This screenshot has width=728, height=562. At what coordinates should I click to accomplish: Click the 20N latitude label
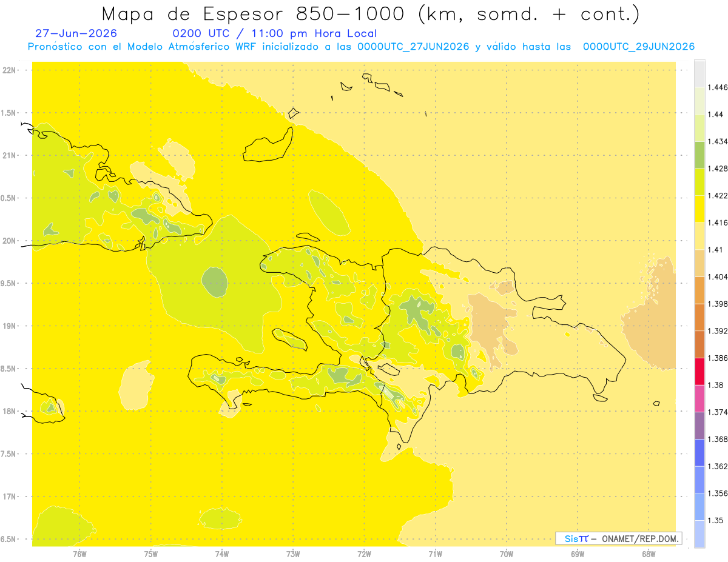click(9, 241)
